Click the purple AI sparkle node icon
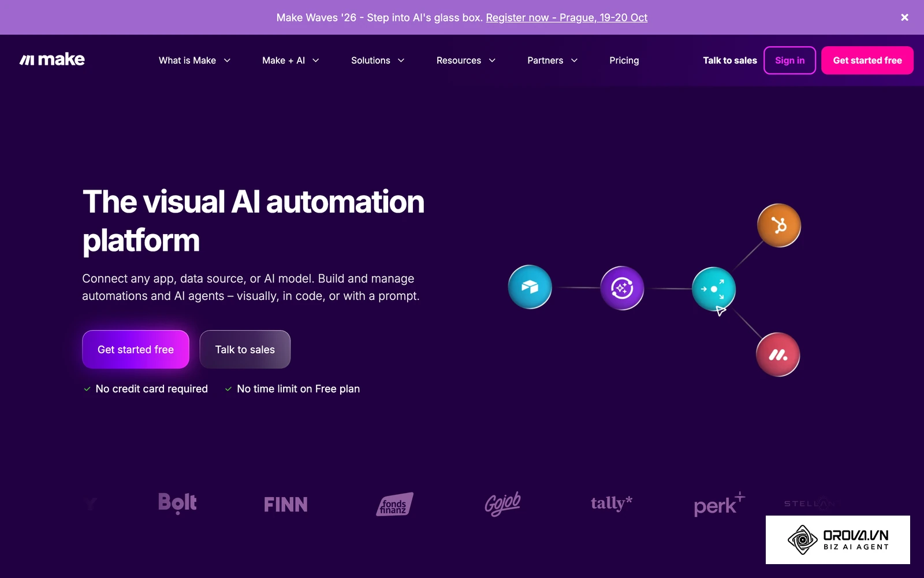The width and height of the screenshot is (924, 578). 622,288
